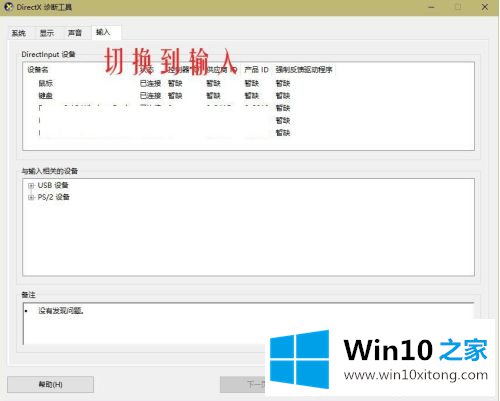The height and width of the screenshot is (401, 500).
Task: Click 已连接 status in the 鼠标 row
Action: [150, 83]
